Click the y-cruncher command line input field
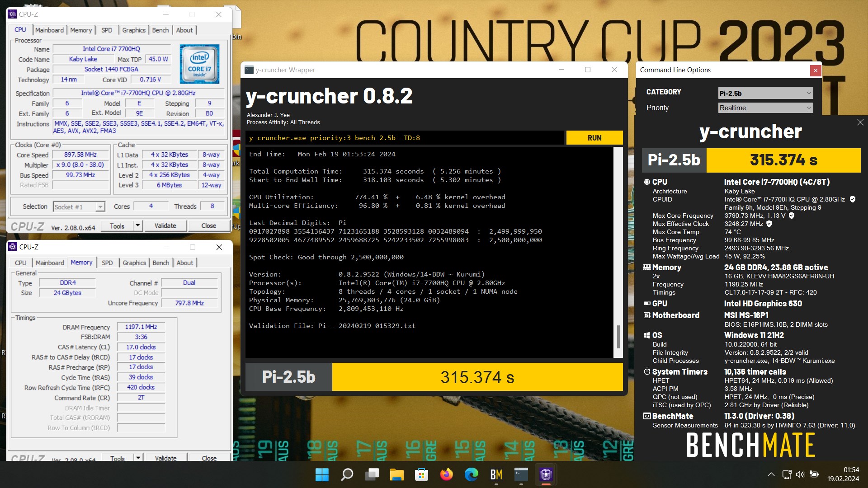Image resolution: width=868 pixels, height=488 pixels. click(x=405, y=138)
